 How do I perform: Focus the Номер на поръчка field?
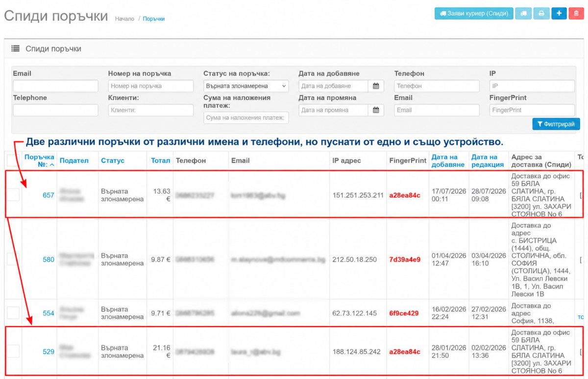pos(151,86)
